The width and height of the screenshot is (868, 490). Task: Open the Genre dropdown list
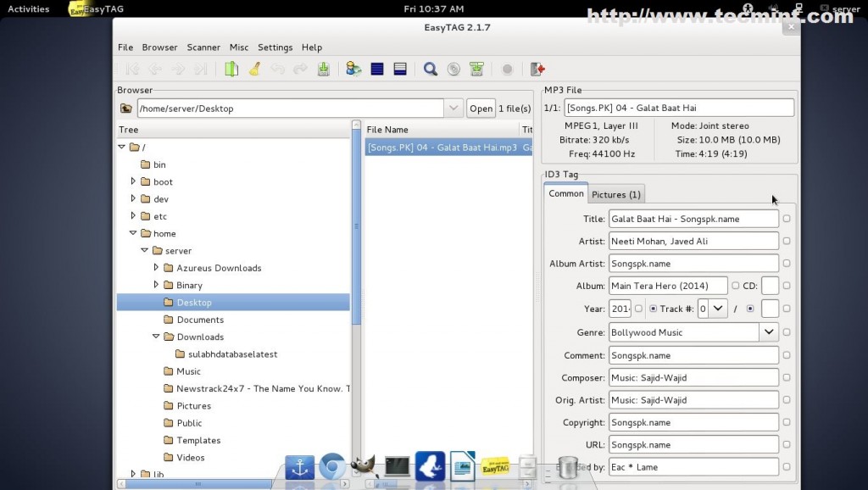click(768, 332)
